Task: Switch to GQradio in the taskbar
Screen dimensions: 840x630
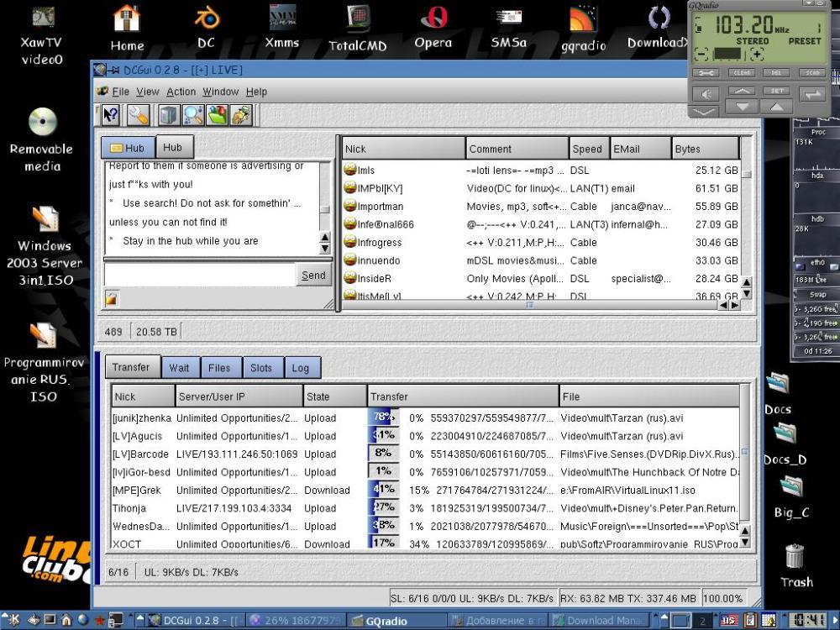Action: pyautogui.click(x=396, y=621)
